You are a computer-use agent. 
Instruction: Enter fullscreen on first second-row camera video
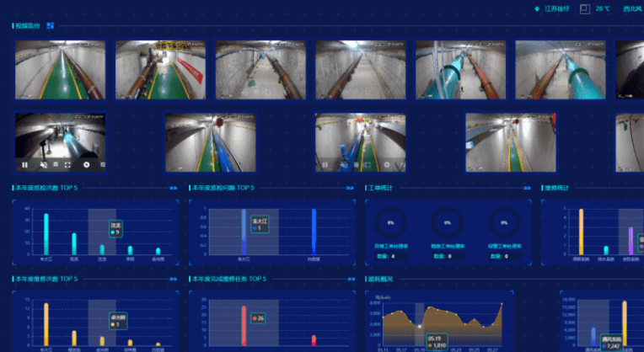[67, 165]
